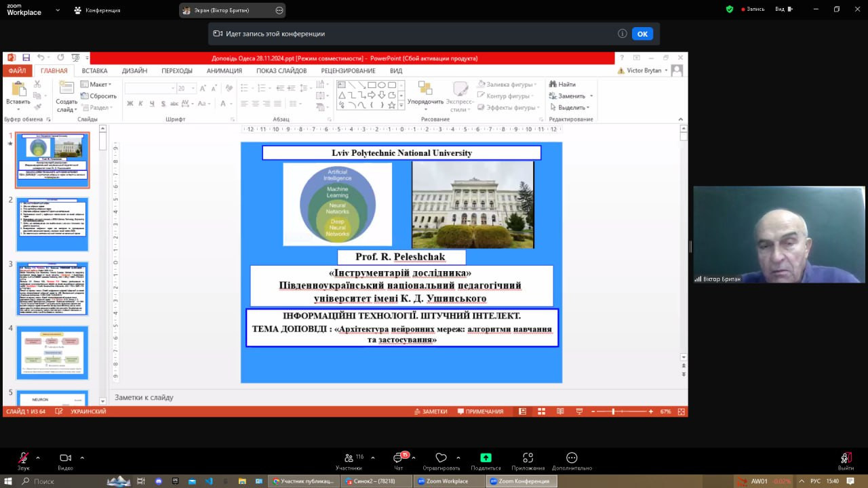Open the Zoom View dropdown
Viewport: 868px width, 488px height.
[783, 9]
